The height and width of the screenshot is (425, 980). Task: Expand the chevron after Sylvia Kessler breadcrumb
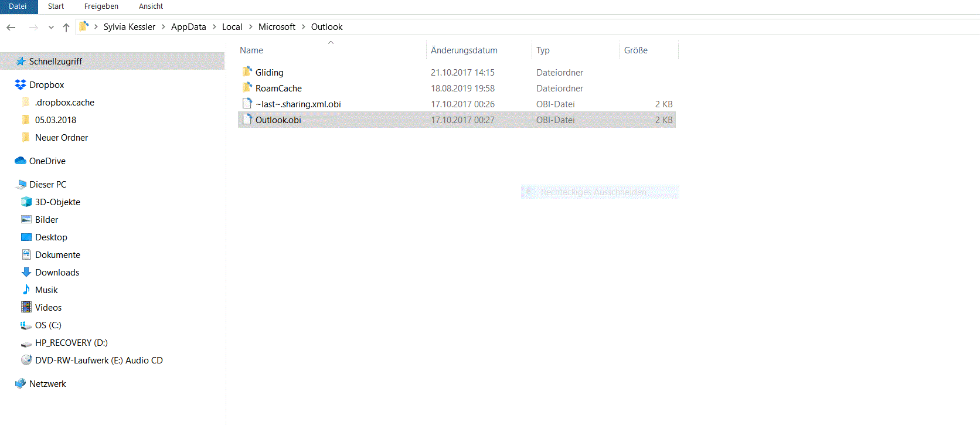click(164, 27)
